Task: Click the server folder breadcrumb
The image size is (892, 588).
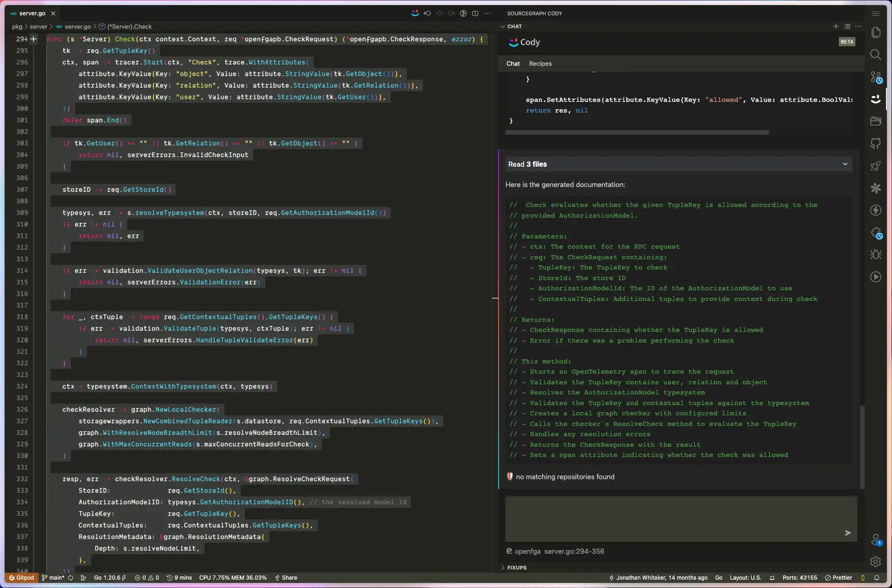Action: click(38, 26)
